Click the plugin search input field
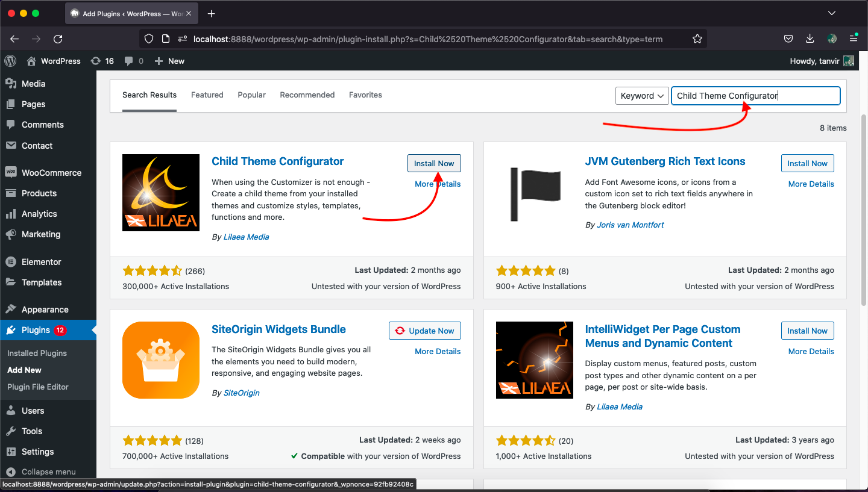The height and width of the screenshot is (492, 868). point(756,96)
